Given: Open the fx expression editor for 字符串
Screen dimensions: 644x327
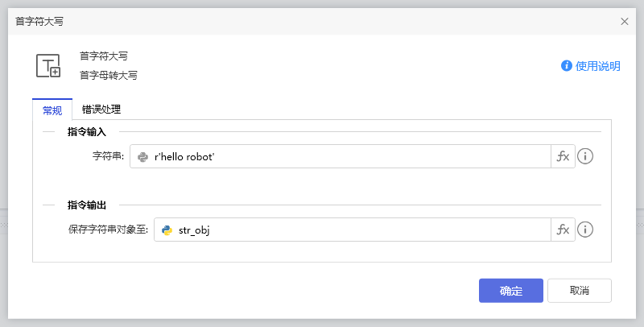Looking at the screenshot, I should (563, 157).
